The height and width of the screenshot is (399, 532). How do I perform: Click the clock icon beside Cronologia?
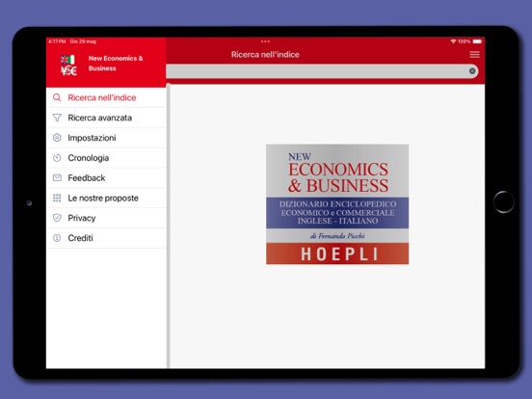click(x=57, y=158)
